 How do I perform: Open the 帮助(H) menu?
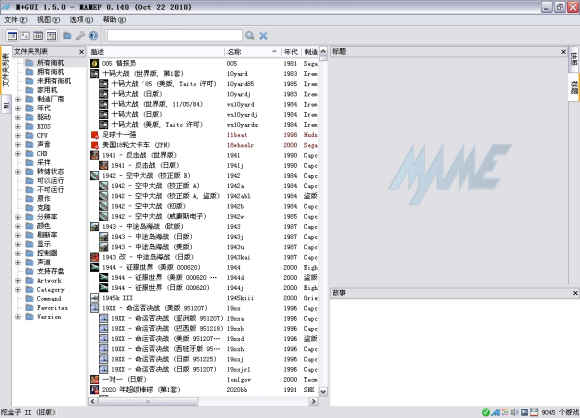[114, 20]
